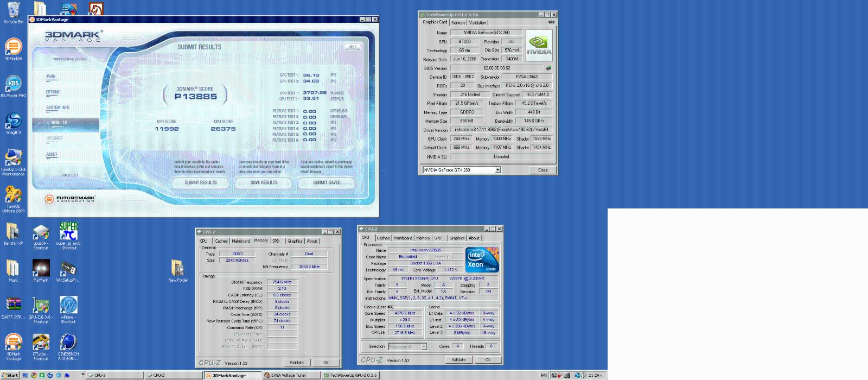The image size is (868, 380).
Task: Open the WinSetupFr... USB shortcut
Action: point(68,271)
